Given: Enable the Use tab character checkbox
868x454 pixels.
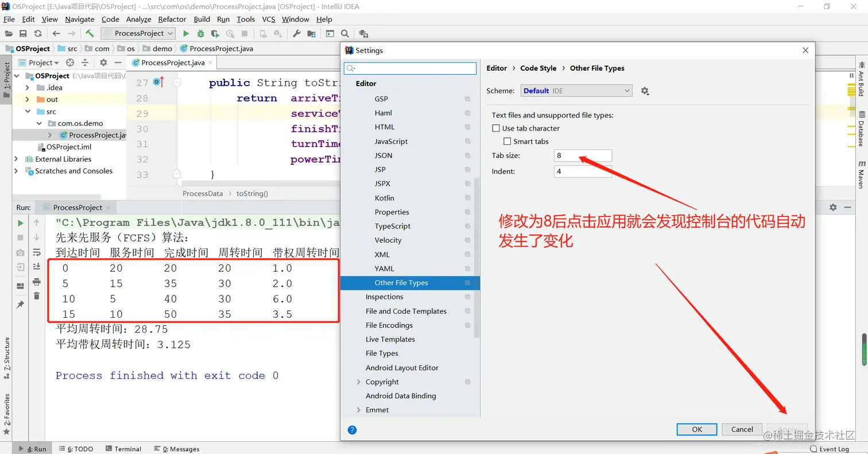Looking at the screenshot, I should coord(497,128).
